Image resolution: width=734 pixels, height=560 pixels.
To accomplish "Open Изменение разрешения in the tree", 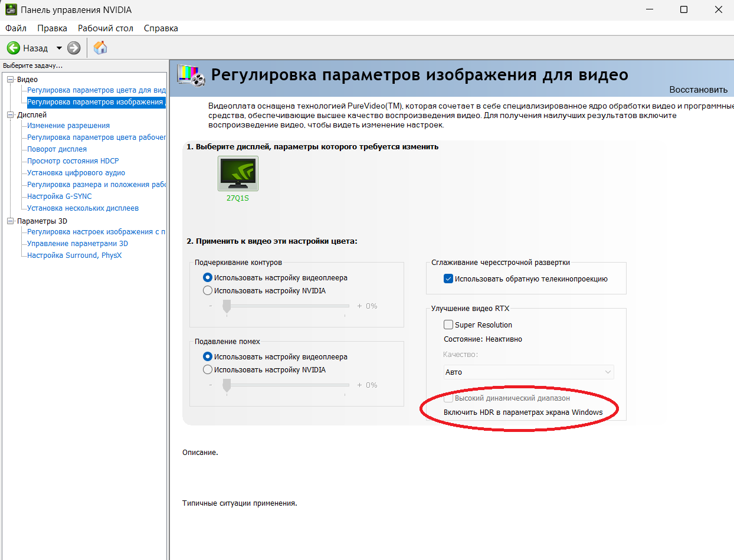I will (68, 126).
